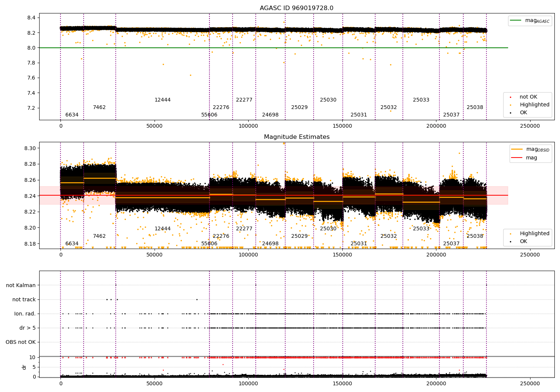Click the '8.0' y-axis tick label
Viewport: 560px width, 392px height.
click(x=31, y=48)
